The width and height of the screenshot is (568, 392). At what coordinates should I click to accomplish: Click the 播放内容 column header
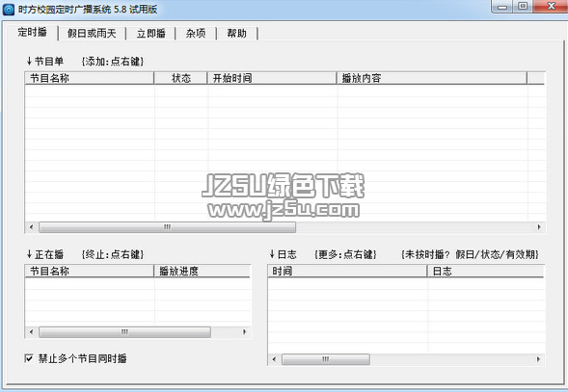[432, 78]
